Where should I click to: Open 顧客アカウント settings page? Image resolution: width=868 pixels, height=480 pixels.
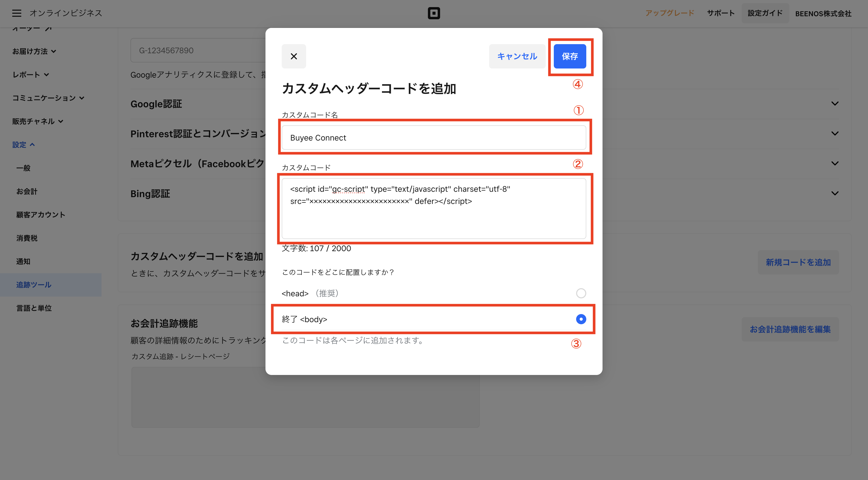(x=41, y=215)
